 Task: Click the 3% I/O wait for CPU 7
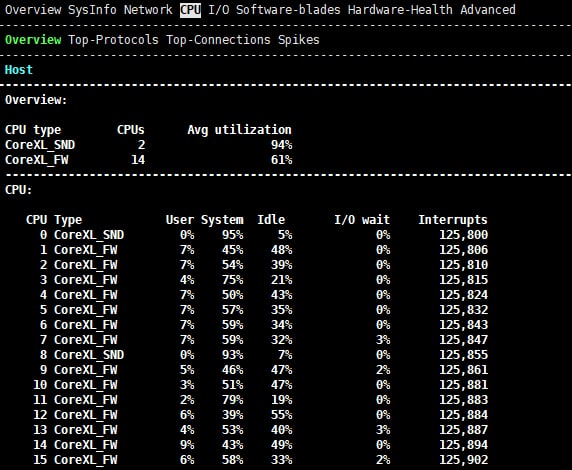pos(383,339)
